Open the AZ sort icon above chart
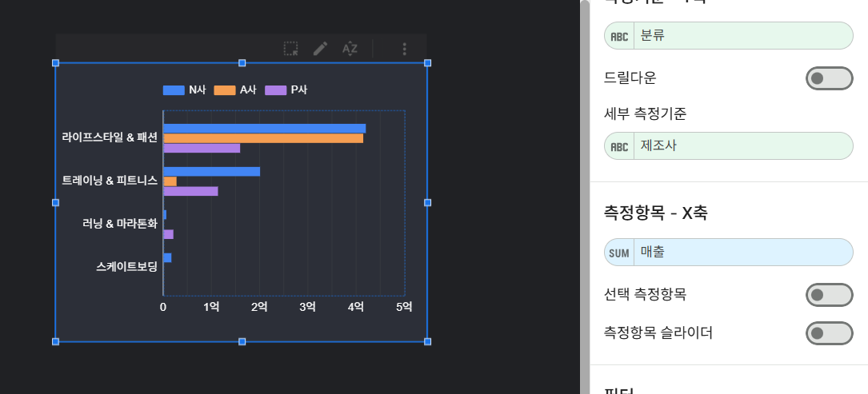 [350, 49]
